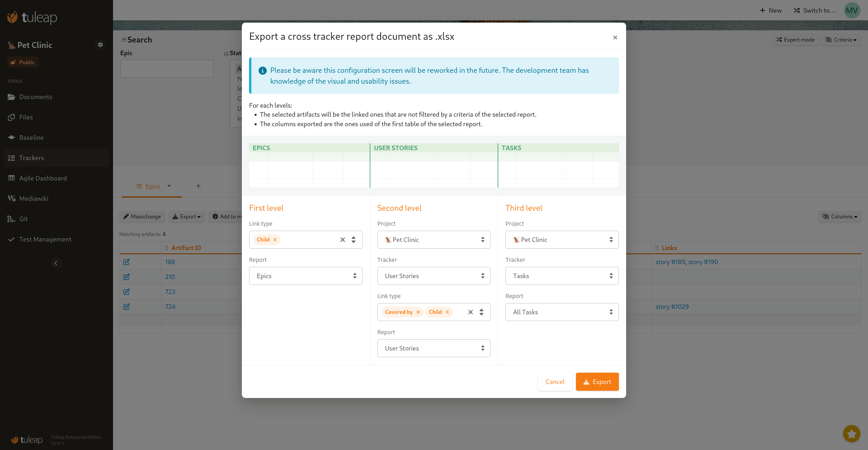
Task: Open Test Management from the sidebar
Action: 45,239
